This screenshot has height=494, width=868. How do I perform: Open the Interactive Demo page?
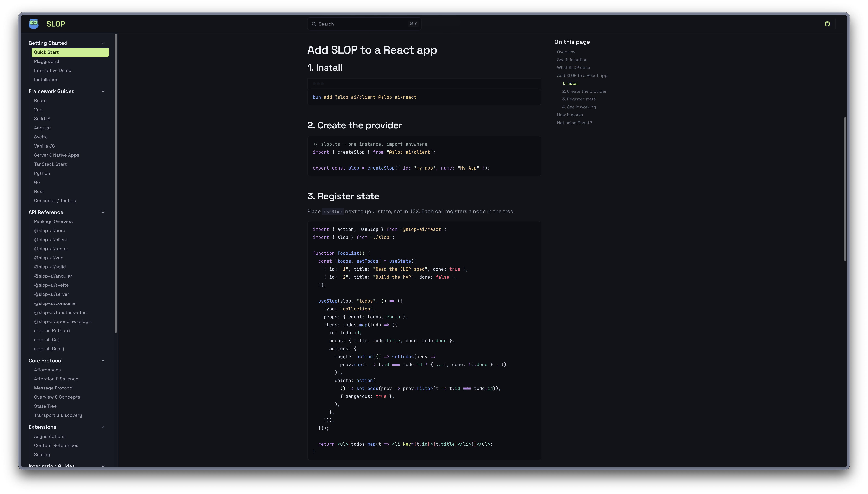53,71
